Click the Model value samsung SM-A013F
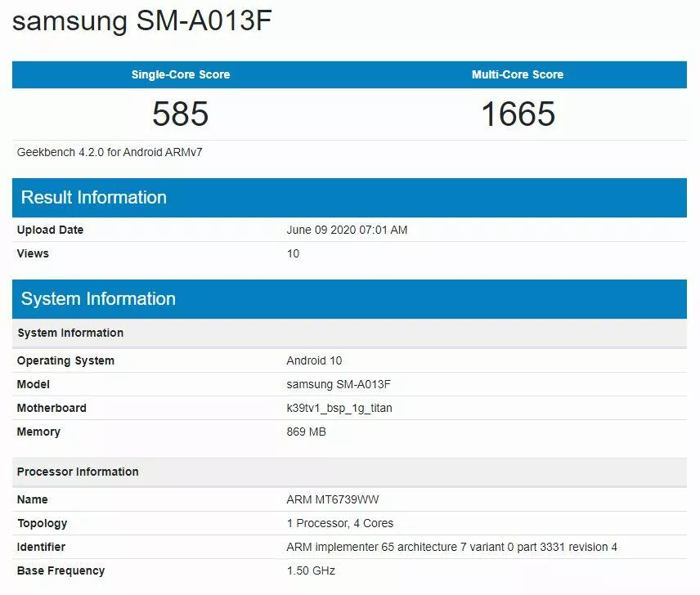 (339, 384)
